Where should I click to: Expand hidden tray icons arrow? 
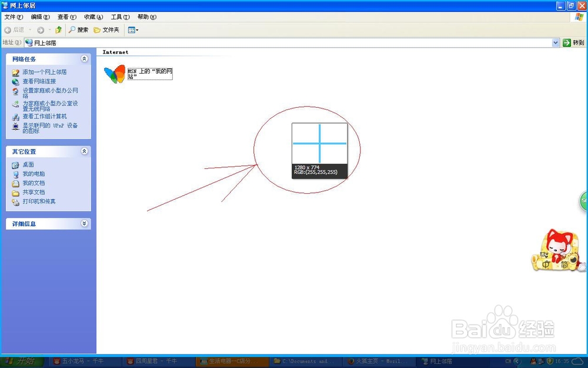[x=516, y=362]
